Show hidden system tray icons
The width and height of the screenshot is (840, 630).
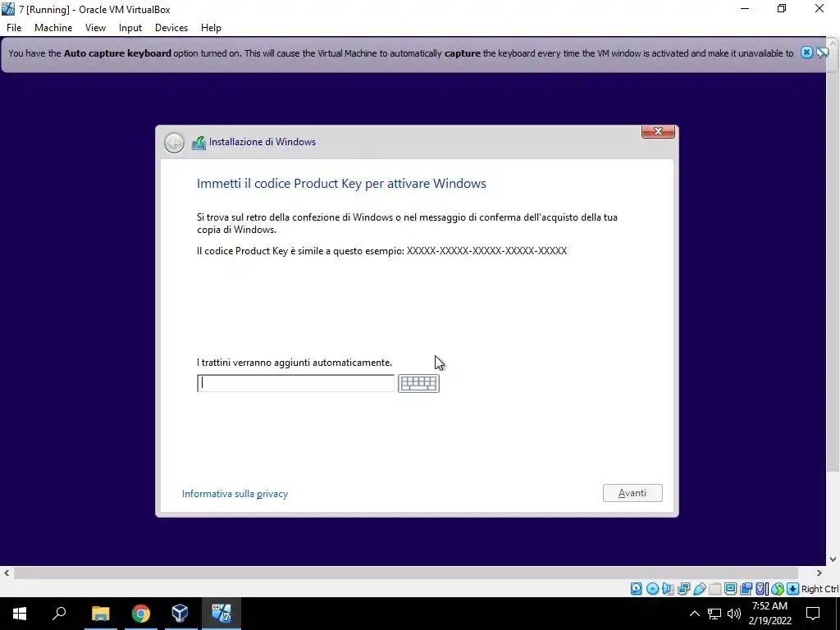click(x=694, y=614)
